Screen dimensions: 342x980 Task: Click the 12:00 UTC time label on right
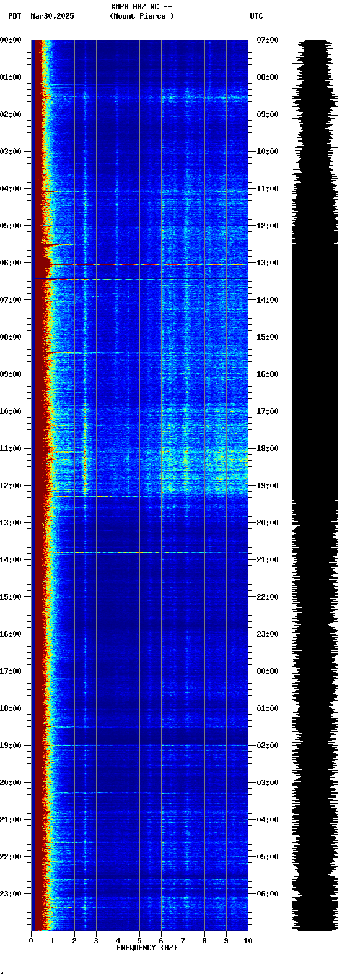pos(268,226)
